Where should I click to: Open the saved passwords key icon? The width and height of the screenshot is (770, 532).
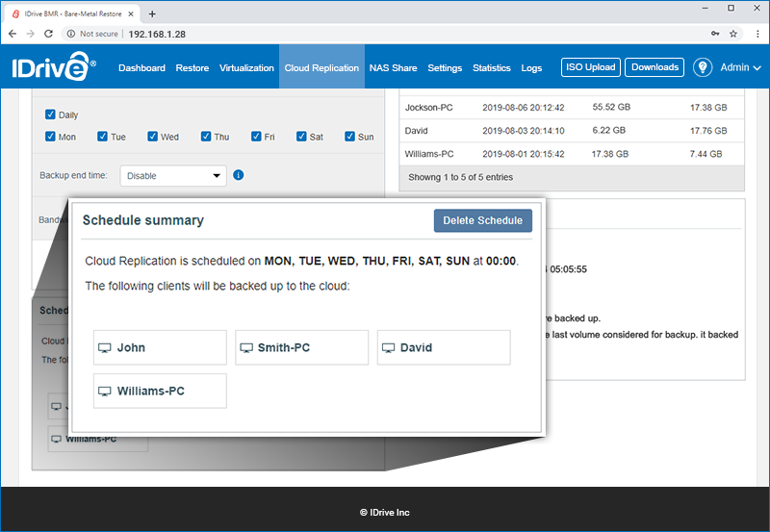coord(715,34)
